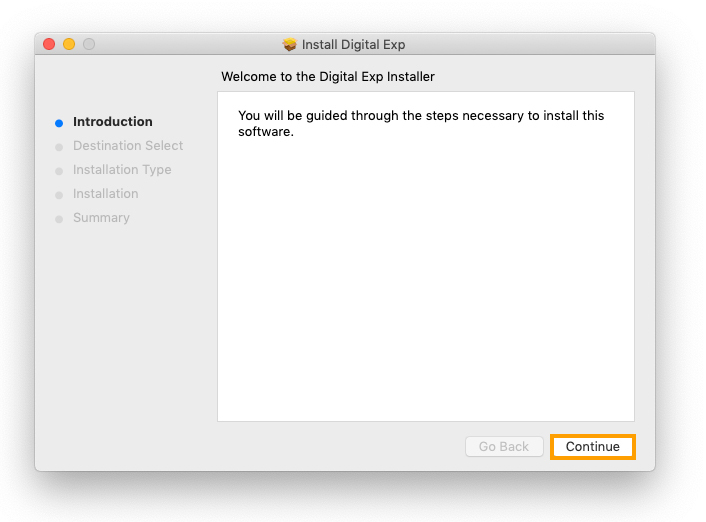Click the Welcome to the Digital Exp Installer heading
This screenshot has height=522, width=706.
pyautogui.click(x=328, y=76)
